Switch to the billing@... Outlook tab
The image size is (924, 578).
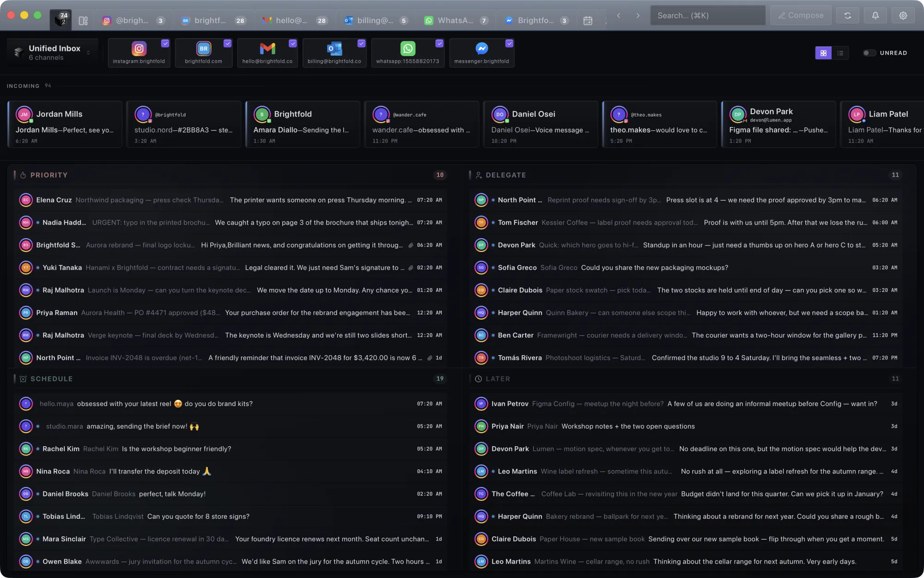[376, 21]
